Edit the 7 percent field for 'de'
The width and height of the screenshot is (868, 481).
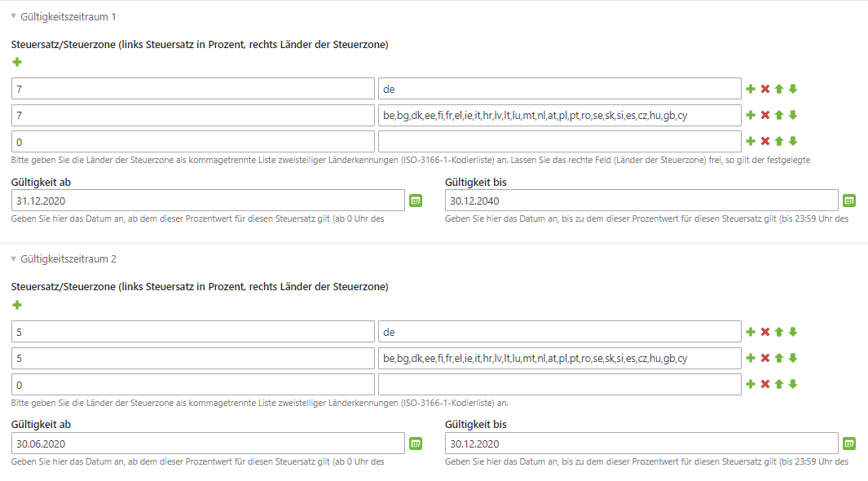point(192,89)
